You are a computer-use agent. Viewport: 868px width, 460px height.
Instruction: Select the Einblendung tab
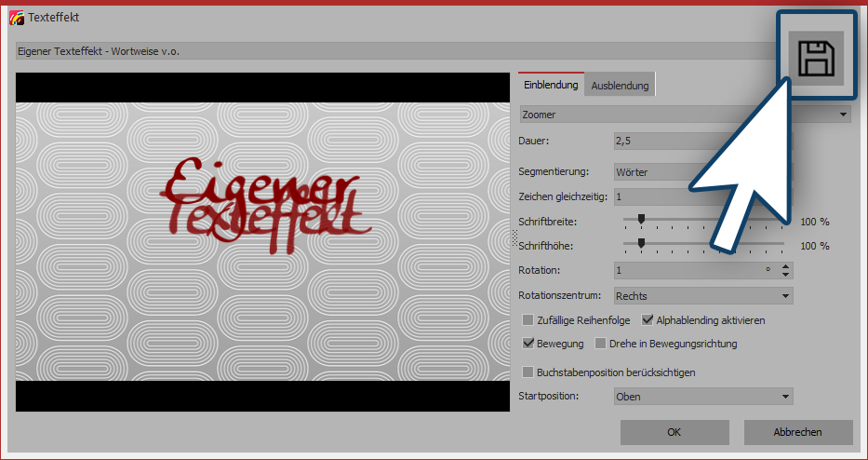551,85
